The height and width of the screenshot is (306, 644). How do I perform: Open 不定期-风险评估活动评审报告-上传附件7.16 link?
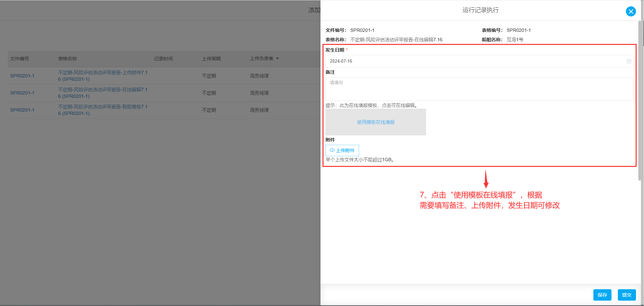103,76
